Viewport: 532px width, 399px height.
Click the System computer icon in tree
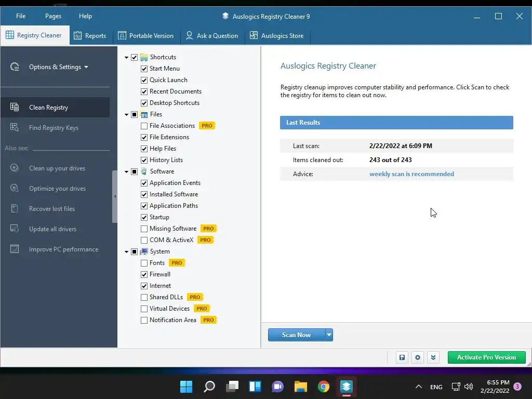click(144, 251)
